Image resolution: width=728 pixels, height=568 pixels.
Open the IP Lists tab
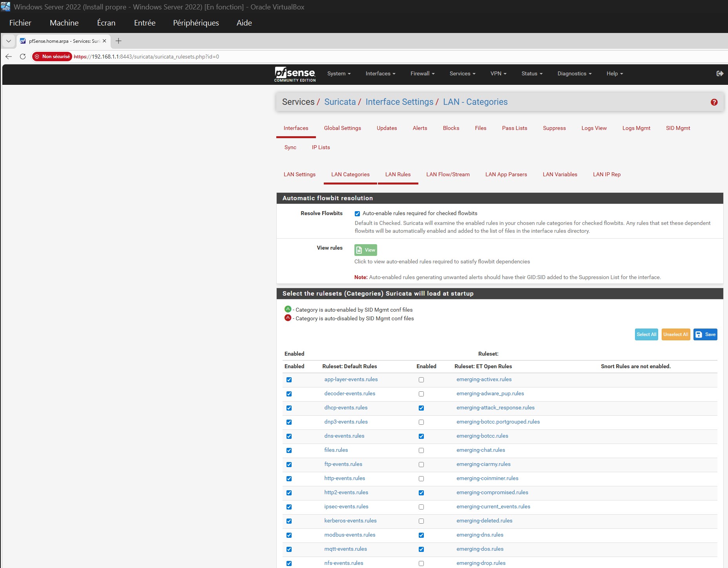[x=321, y=148]
